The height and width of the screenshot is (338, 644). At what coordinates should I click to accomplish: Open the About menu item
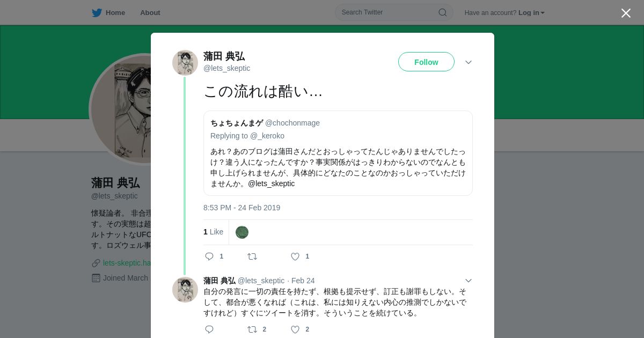pos(150,13)
